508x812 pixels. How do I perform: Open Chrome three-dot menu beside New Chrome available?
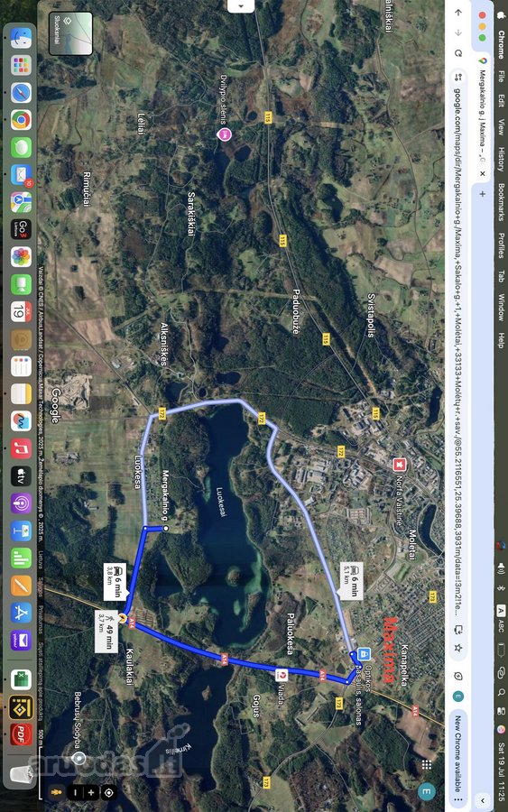pos(457,800)
